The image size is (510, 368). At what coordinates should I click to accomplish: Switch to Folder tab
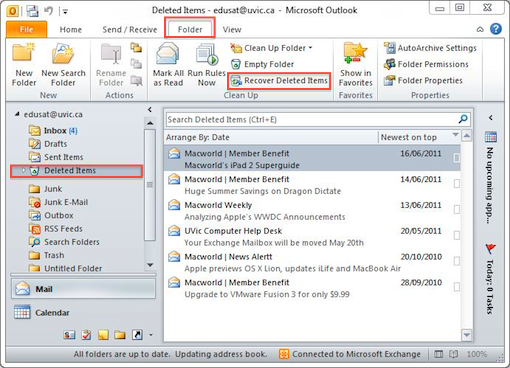point(190,29)
